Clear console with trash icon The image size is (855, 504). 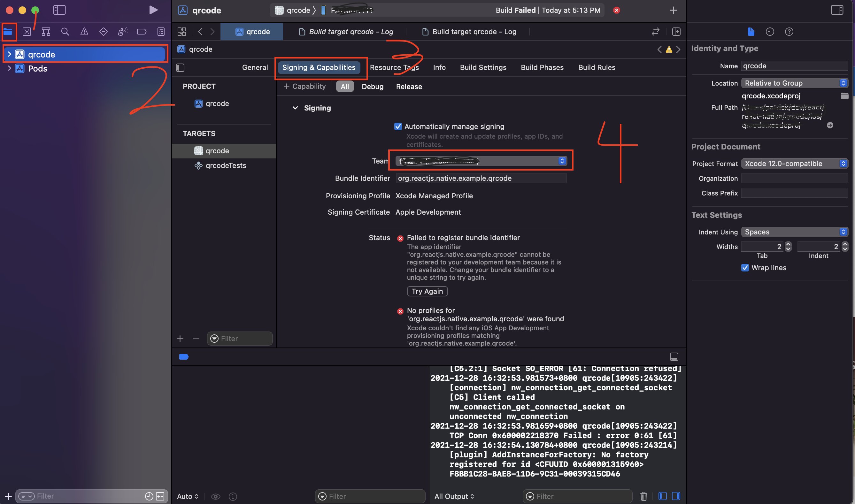tap(643, 496)
